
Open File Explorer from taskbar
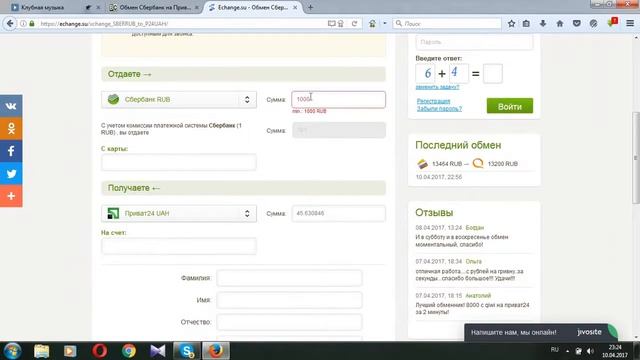(42, 351)
